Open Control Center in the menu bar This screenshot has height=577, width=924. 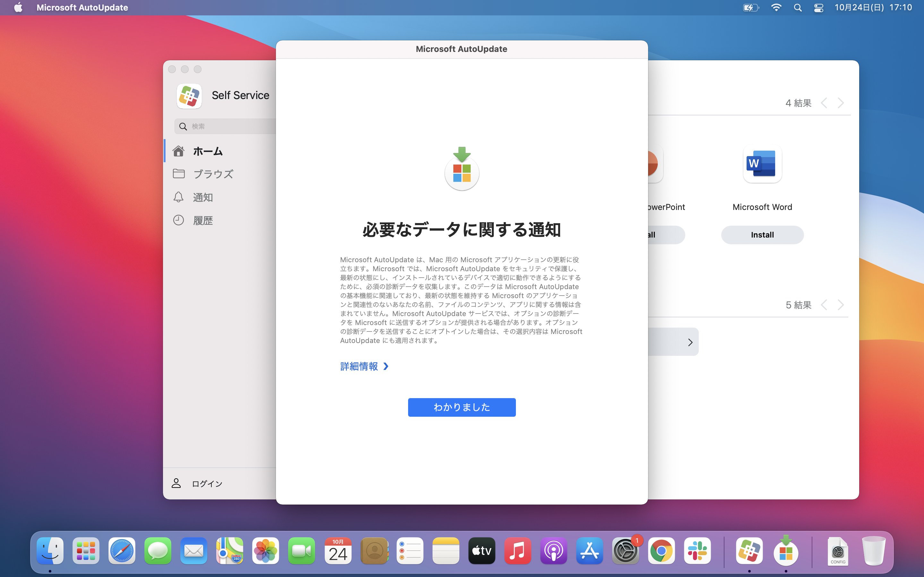click(818, 8)
